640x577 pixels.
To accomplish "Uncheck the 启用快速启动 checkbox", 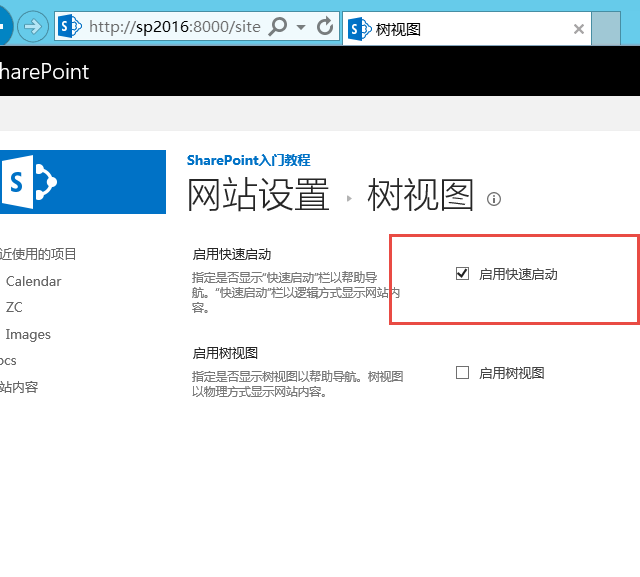I will (462, 274).
